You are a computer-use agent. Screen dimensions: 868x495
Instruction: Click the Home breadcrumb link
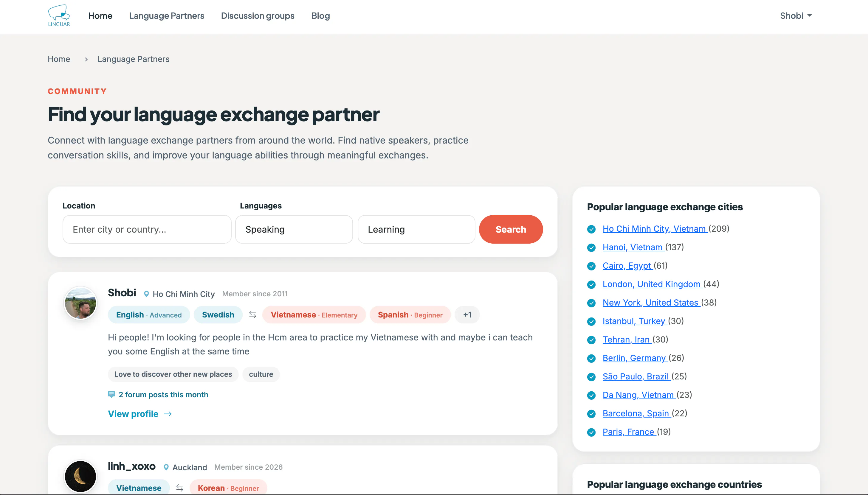click(59, 59)
